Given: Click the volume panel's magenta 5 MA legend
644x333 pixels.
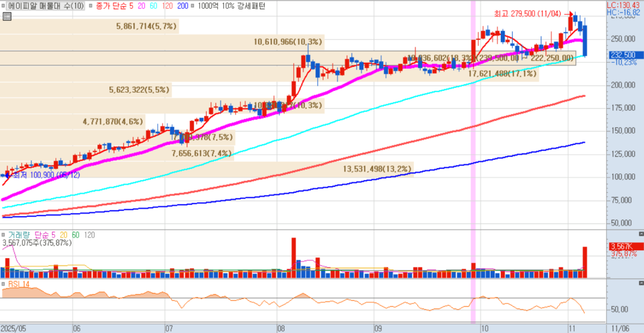Looking at the screenshot, I should [55, 235].
